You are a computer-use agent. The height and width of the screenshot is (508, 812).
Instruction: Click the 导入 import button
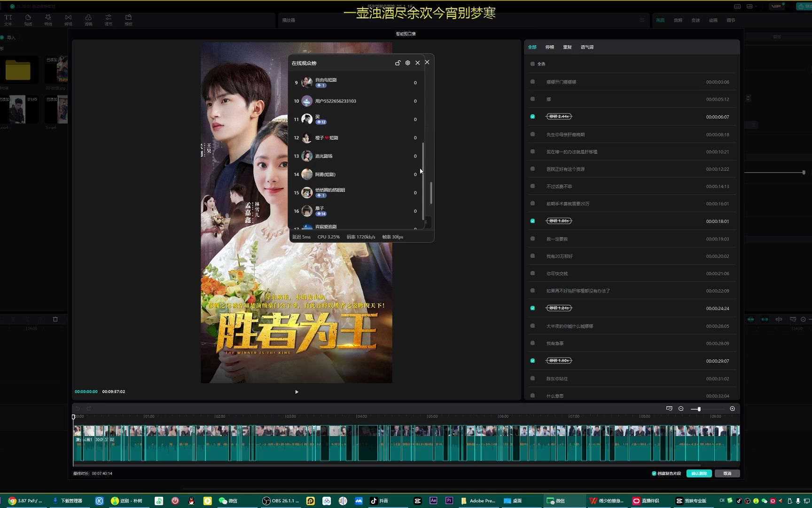8,38
